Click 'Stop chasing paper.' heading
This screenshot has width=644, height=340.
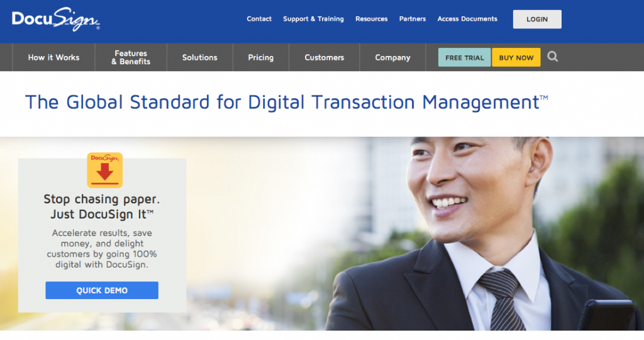(x=102, y=200)
